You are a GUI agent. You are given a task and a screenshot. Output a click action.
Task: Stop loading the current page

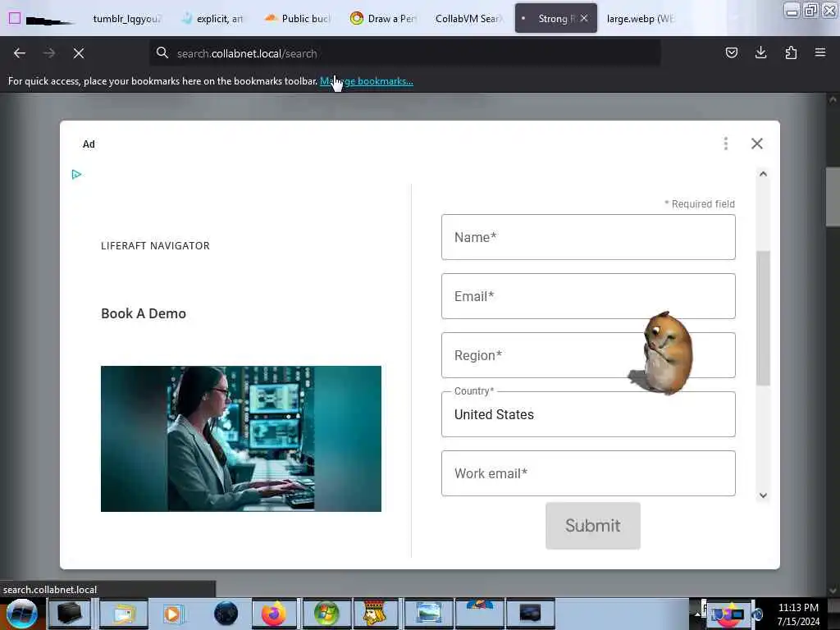pos(79,53)
